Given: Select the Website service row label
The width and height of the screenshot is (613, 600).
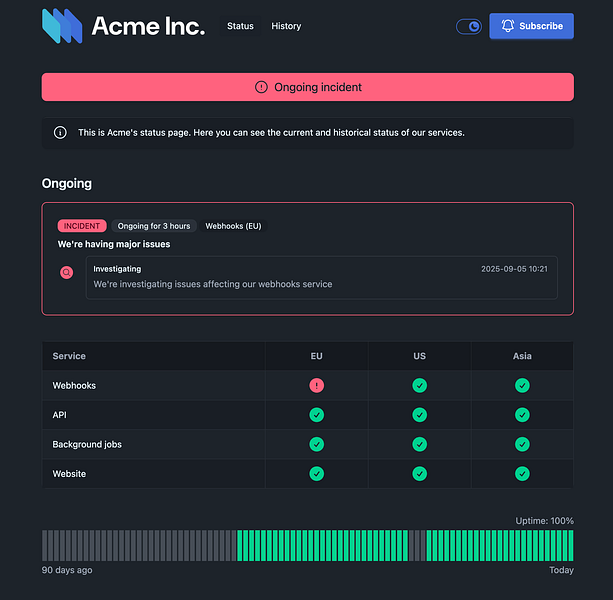Looking at the screenshot, I should 69,474.
